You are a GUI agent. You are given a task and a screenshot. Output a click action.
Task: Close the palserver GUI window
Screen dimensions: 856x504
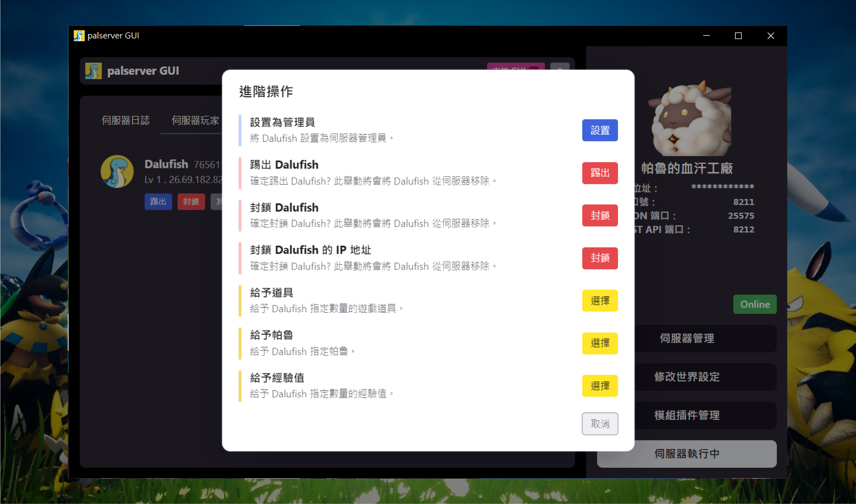(770, 36)
